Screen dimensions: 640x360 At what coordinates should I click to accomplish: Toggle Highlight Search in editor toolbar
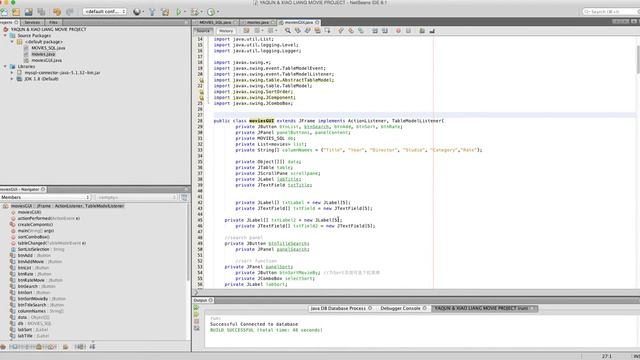317,31
